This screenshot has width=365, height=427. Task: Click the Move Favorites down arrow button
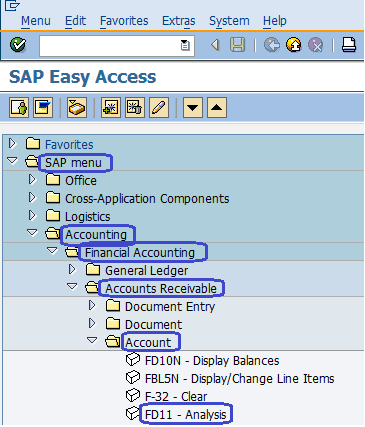pyautogui.click(x=193, y=108)
